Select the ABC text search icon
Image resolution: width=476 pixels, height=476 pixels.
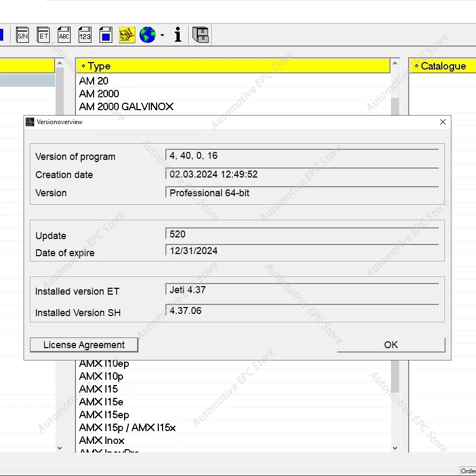64,35
